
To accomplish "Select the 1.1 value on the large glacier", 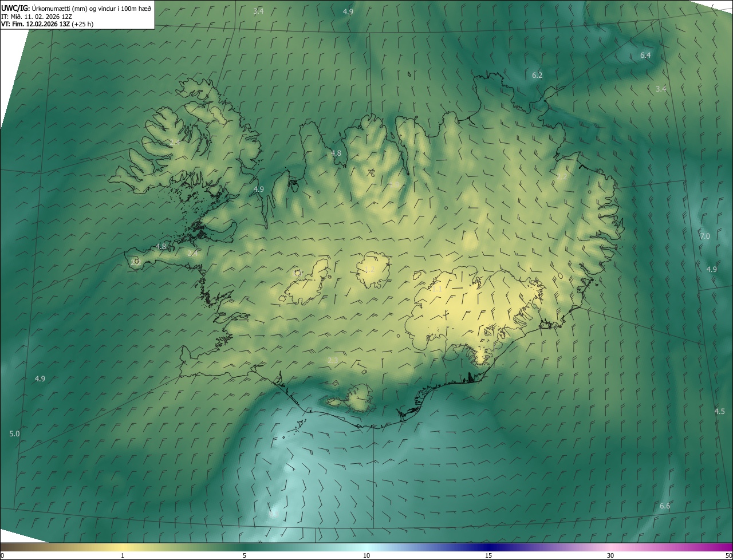I will click(x=436, y=289).
